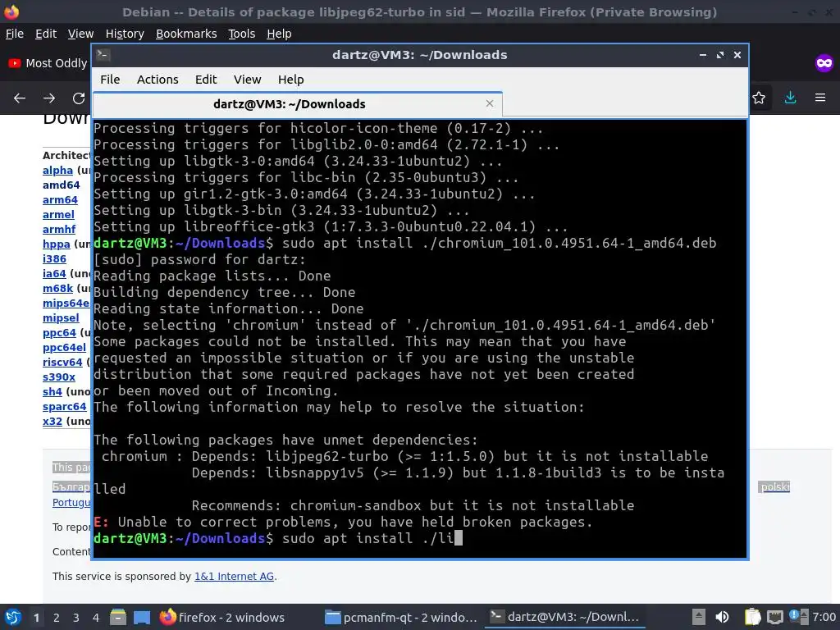Click the Firefox logo in title bar
The image size is (840, 630).
pyautogui.click(x=11, y=11)
